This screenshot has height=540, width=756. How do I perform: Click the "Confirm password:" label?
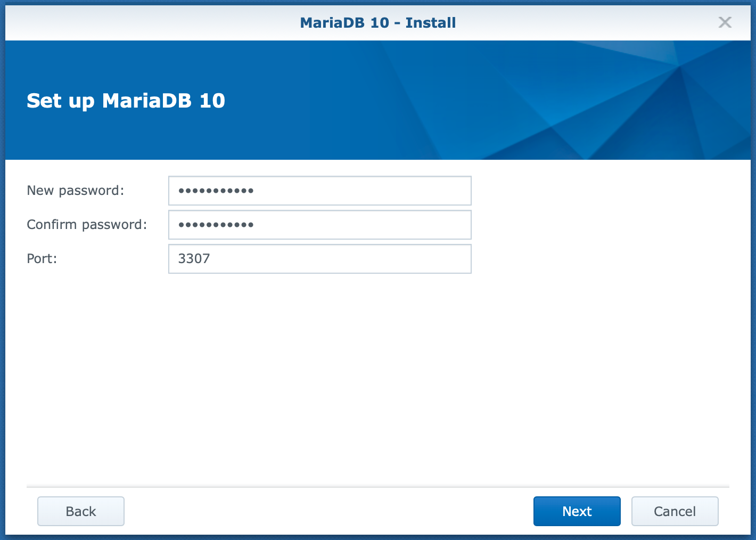pyautogui.click(x=87, y=225)
